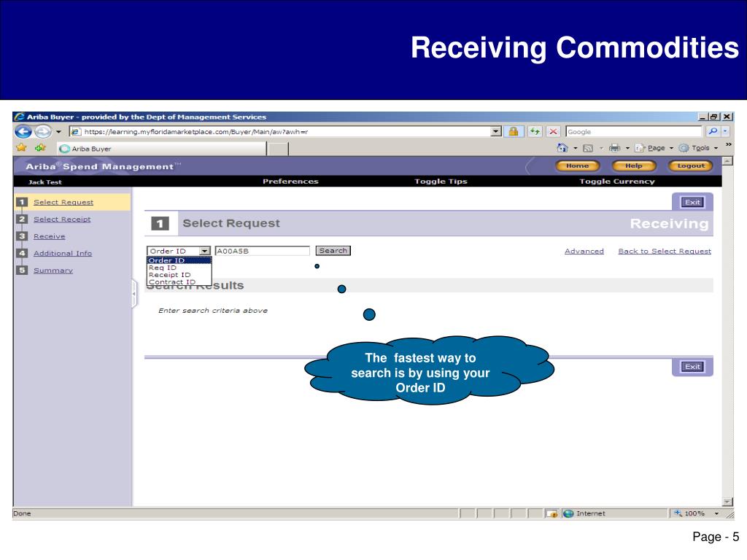Click the bottom Exit button
Image resolution: width=747 pixels, height=560 pixels.
pyautogui.click(x=692, y=367)
